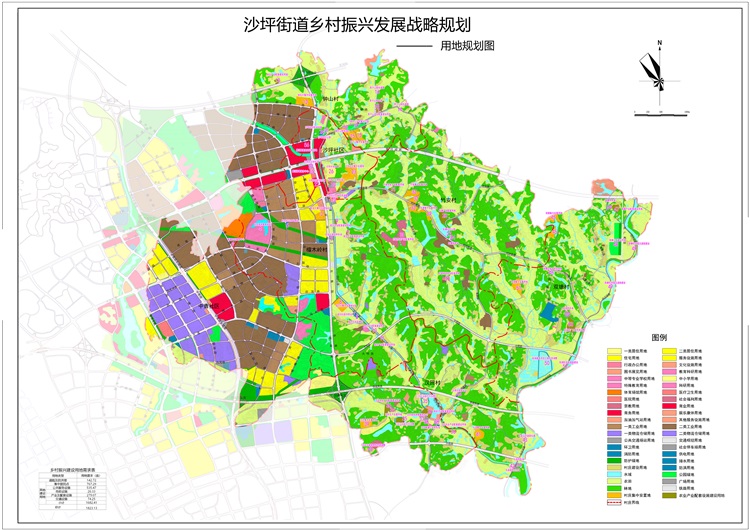750x530 pixels.
Task: Click the 医疗卫生用地 legend swatch
Action: [669, 392]
